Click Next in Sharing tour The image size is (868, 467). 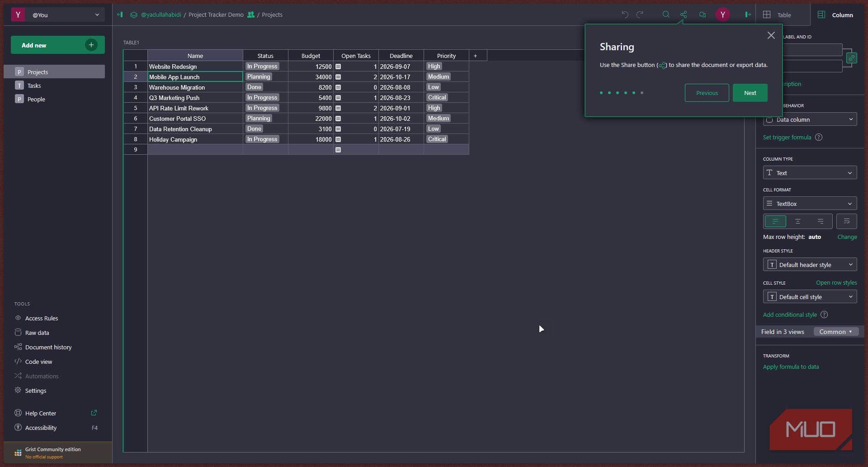[750, 93]
